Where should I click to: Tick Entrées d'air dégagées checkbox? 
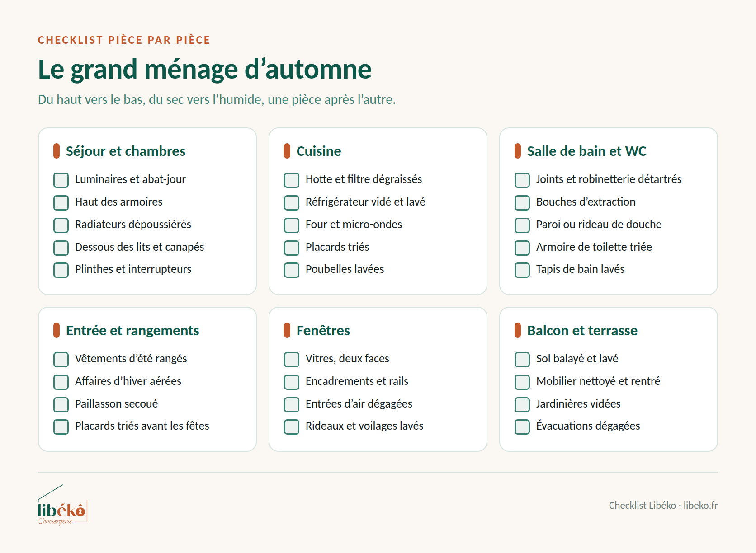[x=292, y=404]
